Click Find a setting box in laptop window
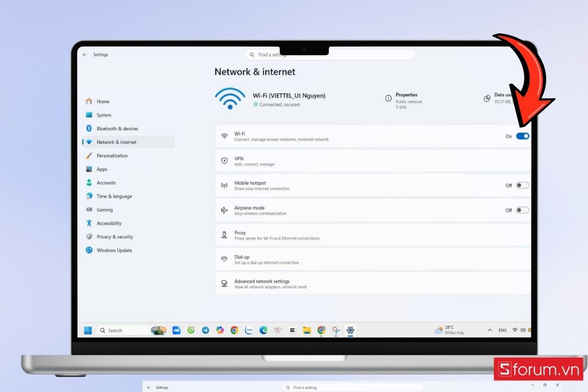This screenshot has height=392, width=588. pyautogui.click(x=330, y=55)
